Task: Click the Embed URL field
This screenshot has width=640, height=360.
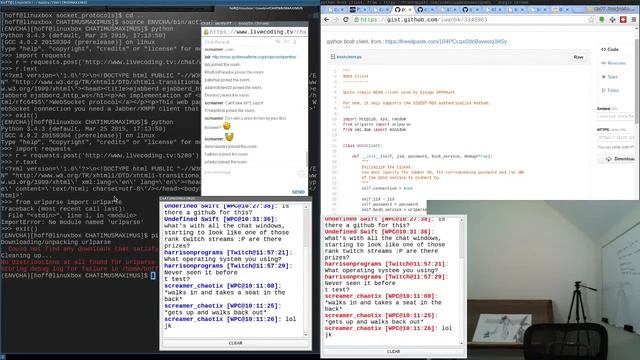Action: click(616, 116)
